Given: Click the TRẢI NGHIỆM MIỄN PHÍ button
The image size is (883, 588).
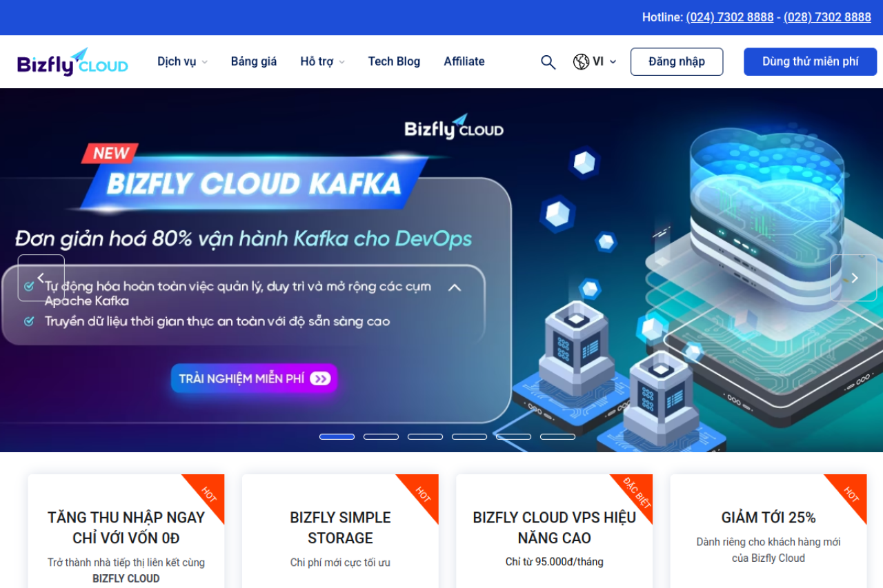Looking at the screenshot, I should pos(255,378).
